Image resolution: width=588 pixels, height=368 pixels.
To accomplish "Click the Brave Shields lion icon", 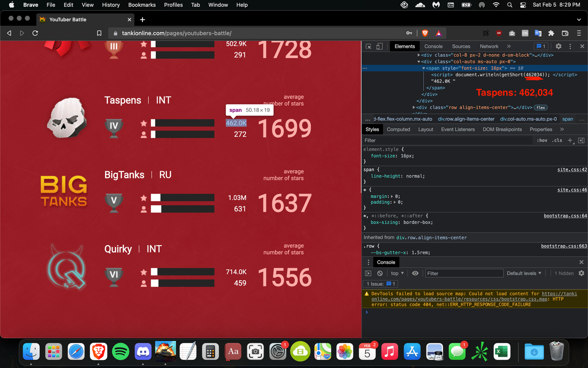I will 425,33.
